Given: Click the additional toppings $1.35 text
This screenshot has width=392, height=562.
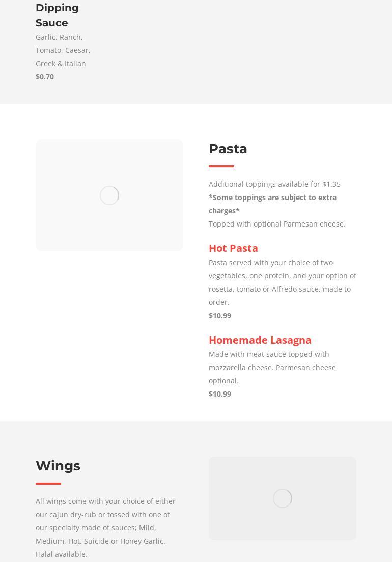Looking at the screenshot, I should click(x=274, y=184).
